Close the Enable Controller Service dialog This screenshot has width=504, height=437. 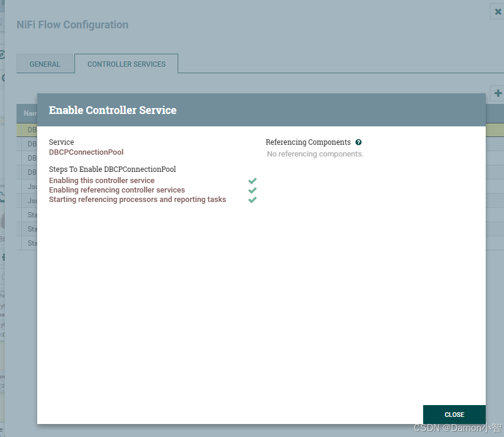coord(454,415)
